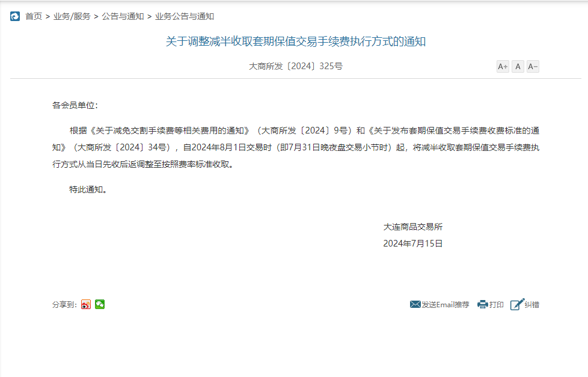This screenshot has height=377, width=588.
Task: Reset font size with the A button
Action: tap(518, 67)
